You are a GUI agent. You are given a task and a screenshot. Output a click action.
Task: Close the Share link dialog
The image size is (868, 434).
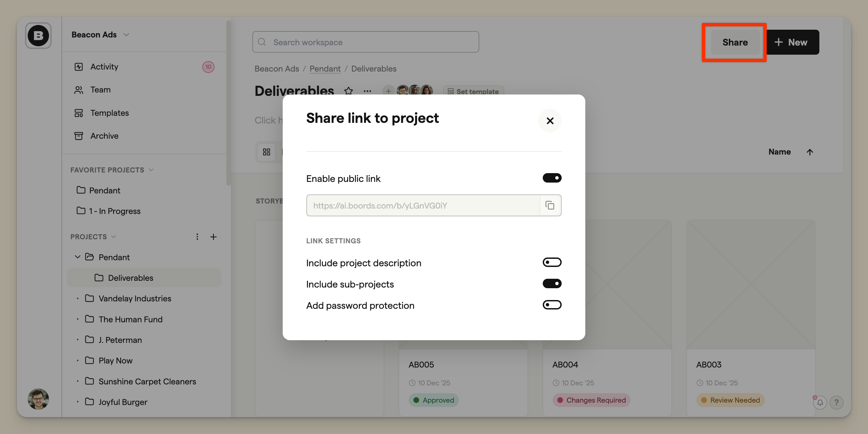tap(550, 120)
